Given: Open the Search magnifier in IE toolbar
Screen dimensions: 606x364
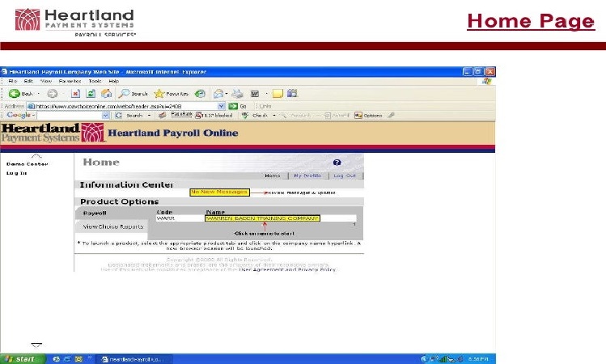Looking at the screenshot, I should [x=133, y=94].
